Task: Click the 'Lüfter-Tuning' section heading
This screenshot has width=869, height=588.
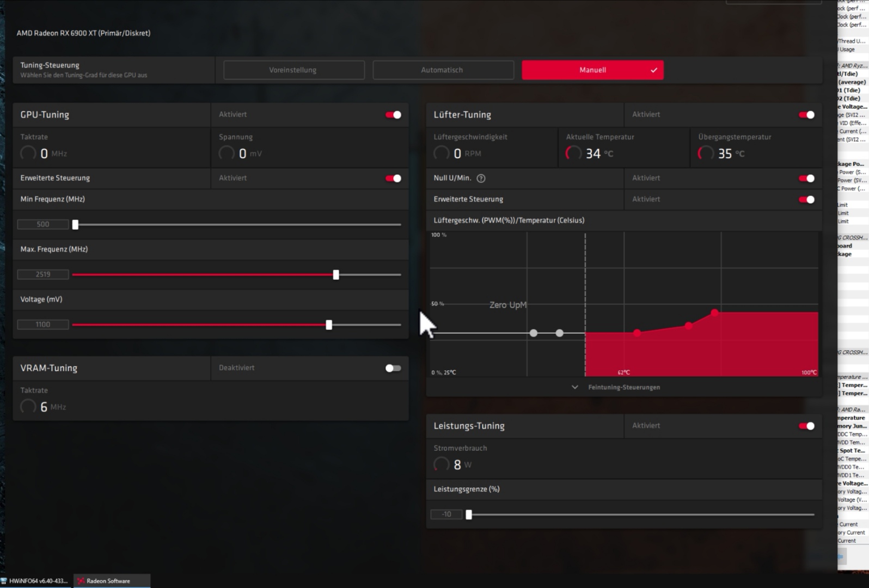Action: pos(462,115)
